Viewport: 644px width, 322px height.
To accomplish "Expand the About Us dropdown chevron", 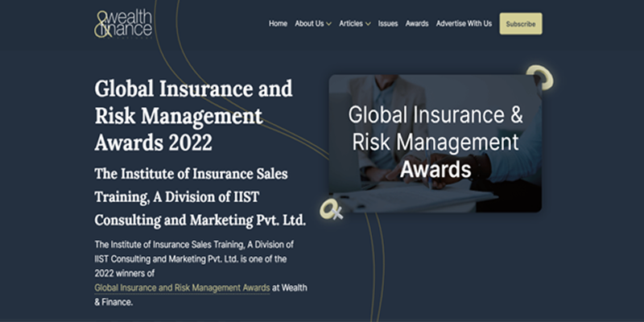I will pos(329,24).
